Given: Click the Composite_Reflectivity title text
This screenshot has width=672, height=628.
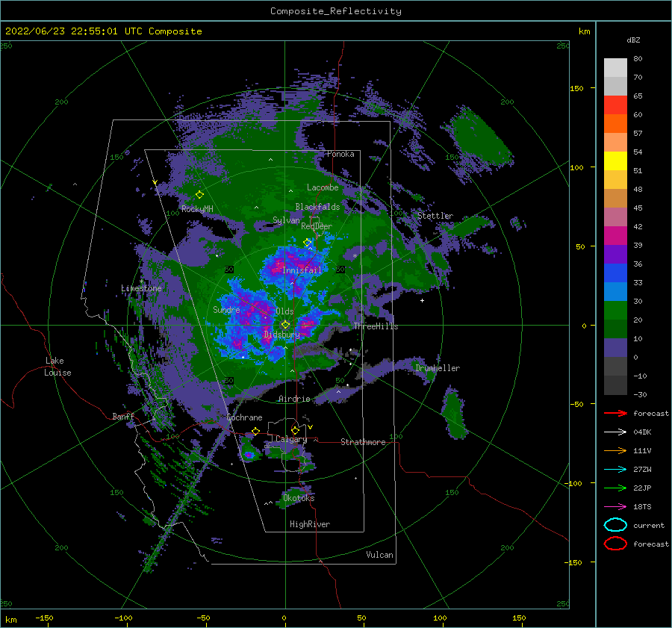Looking at the screenshot, I should click(336, 11).
